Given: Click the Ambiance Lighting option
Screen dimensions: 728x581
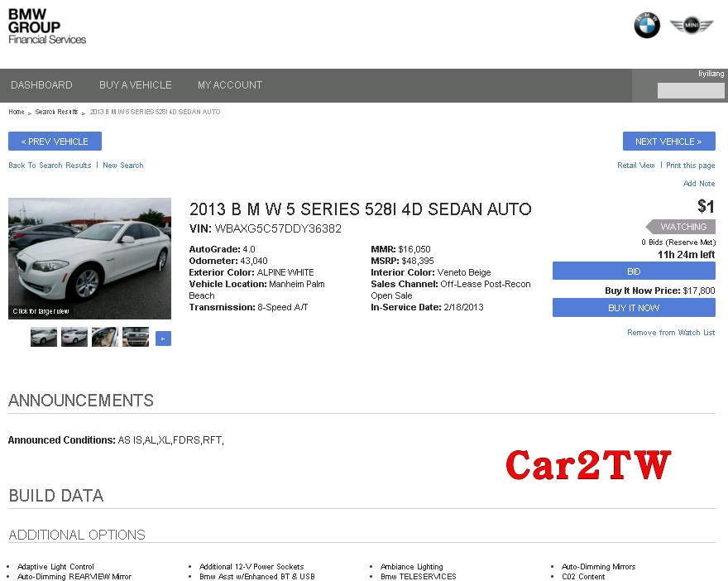Looking at the screenshot, I should point(412,567).
